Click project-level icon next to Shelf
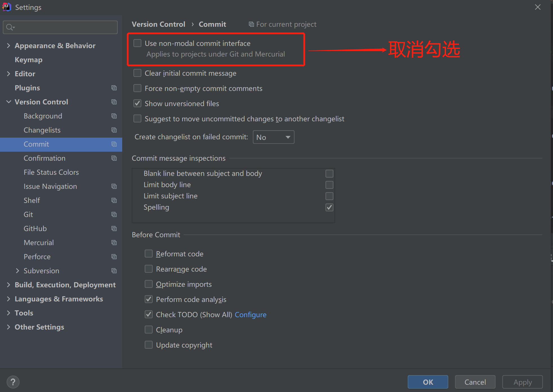Image resolution: width=553 pixels, height=392 pixels. tap(114, 200)
